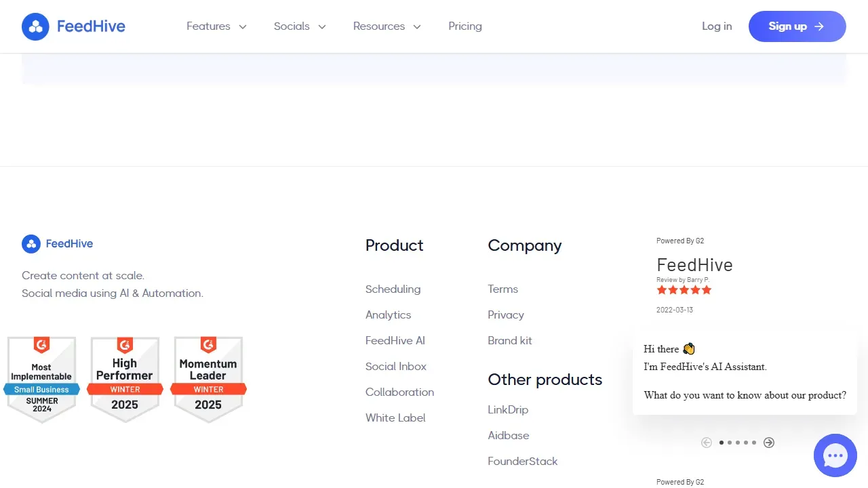Click the Review by Barry P. text
Screen dimensions: 868x488
[x=683, y=280]
